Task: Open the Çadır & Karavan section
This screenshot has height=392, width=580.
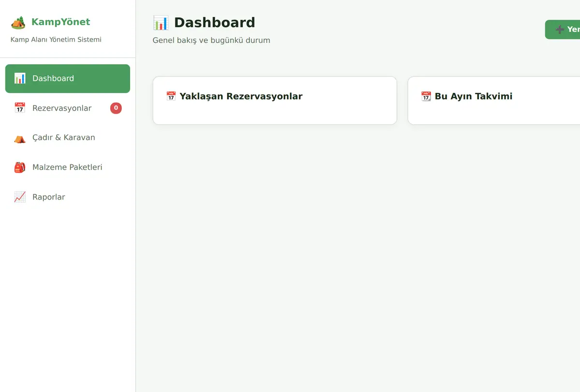Action: pyautogui.click(x=68, y=138)
